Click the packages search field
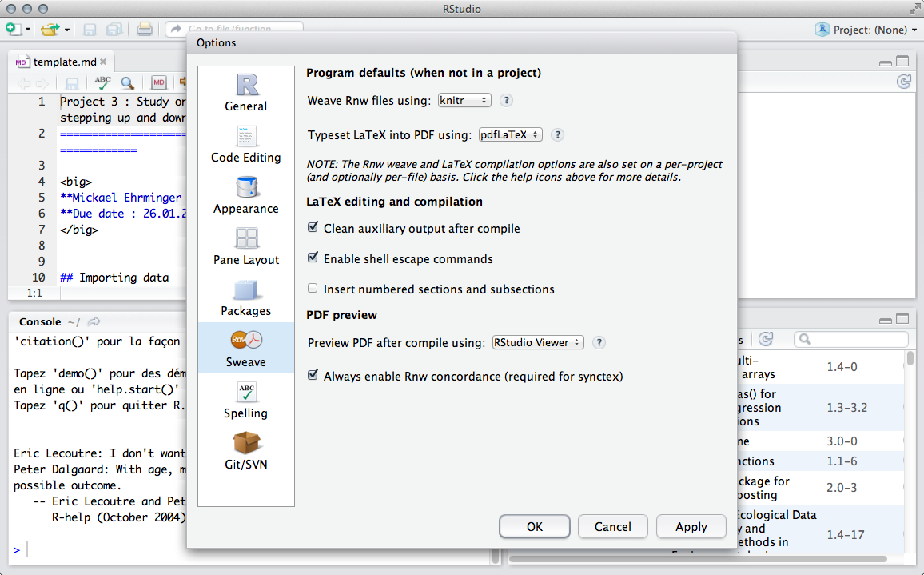Screen dimensions: 924x575 [x=852, y=340]
